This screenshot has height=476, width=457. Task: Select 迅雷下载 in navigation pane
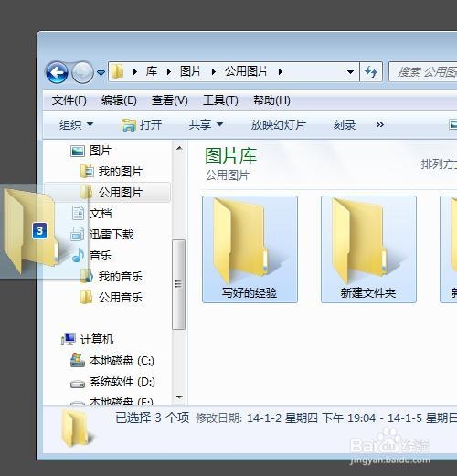(112, 235)
